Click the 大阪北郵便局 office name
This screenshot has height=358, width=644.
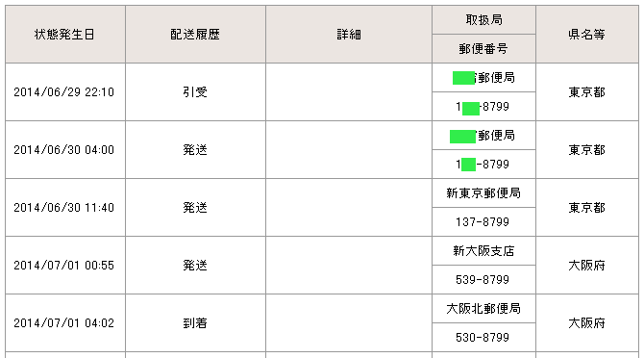pos(483,309)
